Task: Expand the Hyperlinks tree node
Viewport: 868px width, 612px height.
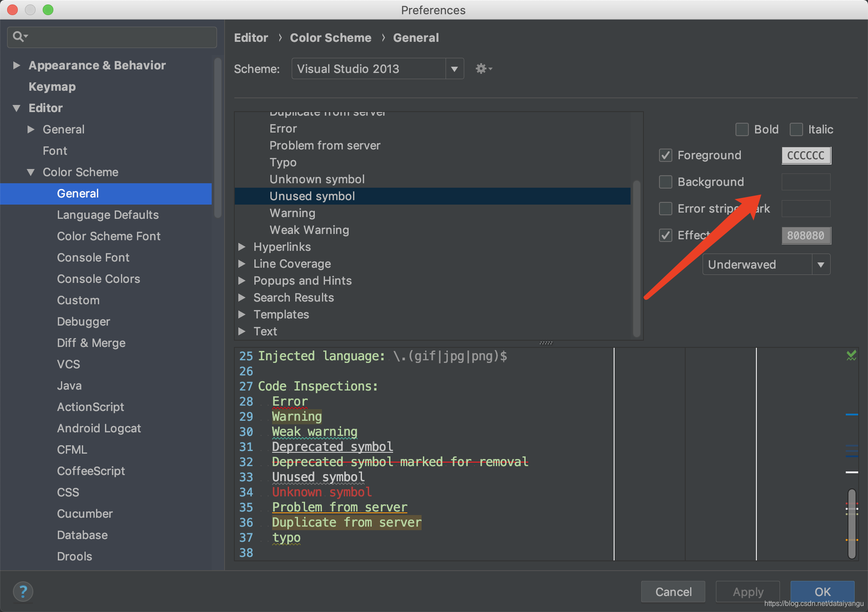Action: point(242,247)
